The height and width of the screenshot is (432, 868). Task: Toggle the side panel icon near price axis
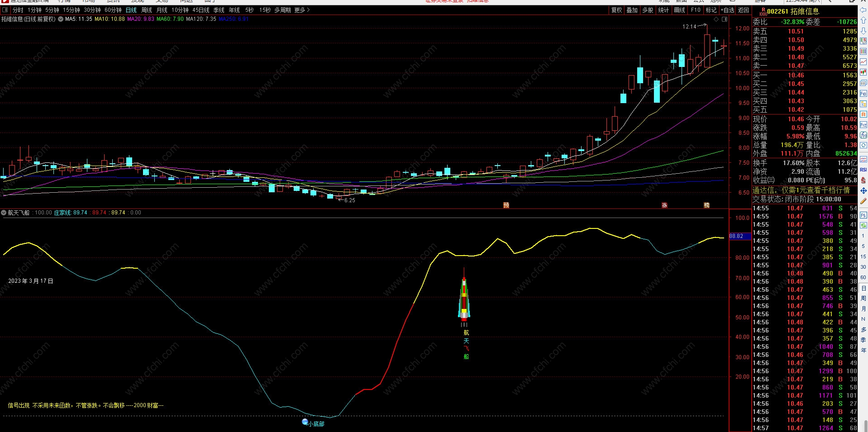pyautogui.click(x=725, y=19)
